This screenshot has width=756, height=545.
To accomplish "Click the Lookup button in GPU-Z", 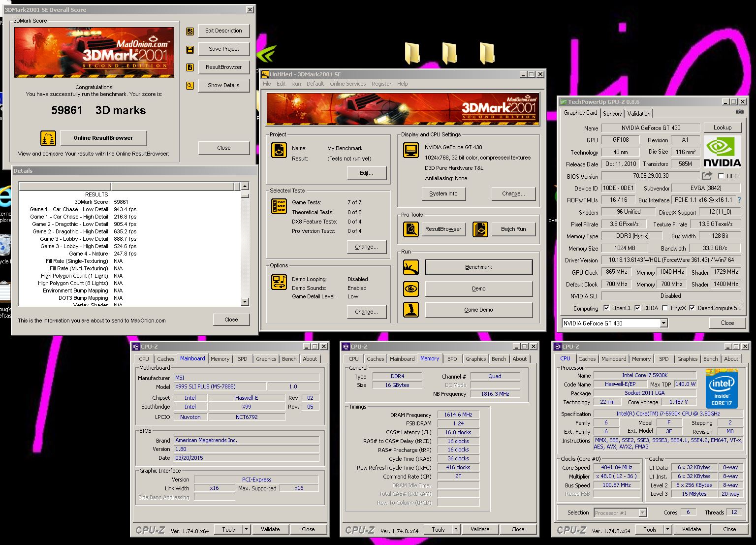I will 723,128.
